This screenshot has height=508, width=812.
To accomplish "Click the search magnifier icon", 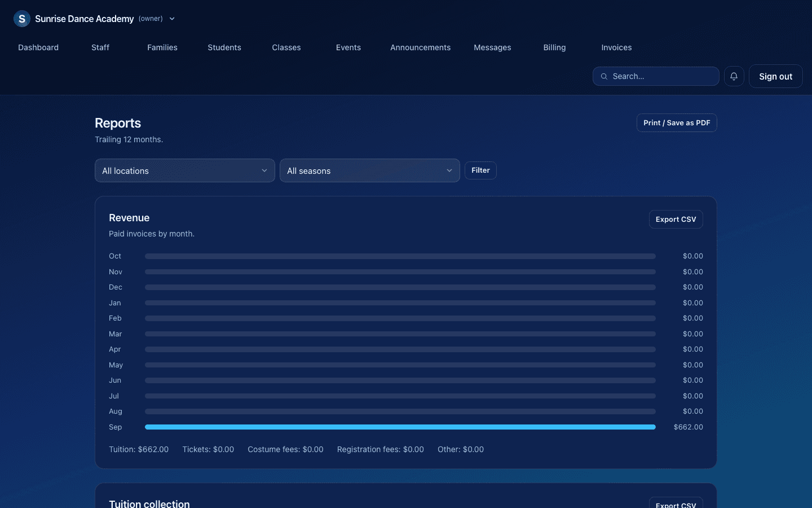I will click(604, 76).
